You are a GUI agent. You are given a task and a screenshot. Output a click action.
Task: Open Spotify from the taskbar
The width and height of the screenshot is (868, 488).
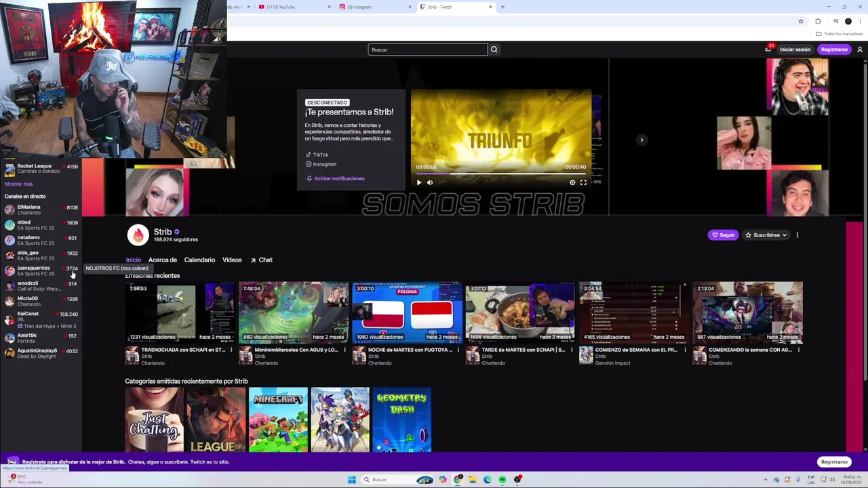(x=502, y=480)
